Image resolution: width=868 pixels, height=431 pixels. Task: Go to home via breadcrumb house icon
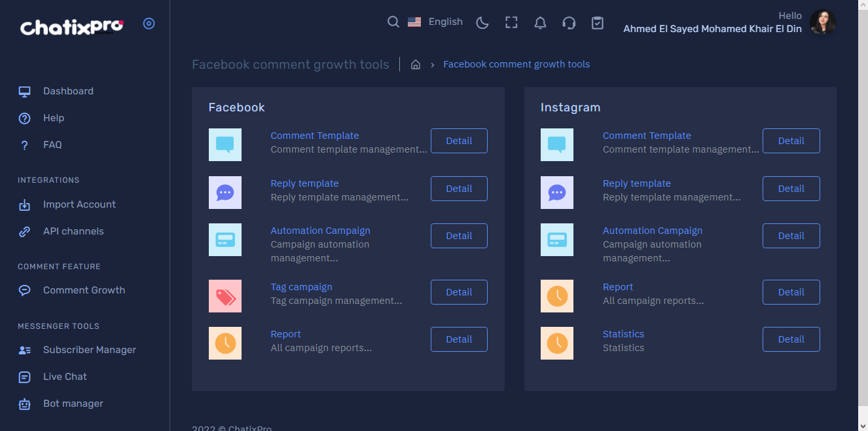[x=415, y=64]
